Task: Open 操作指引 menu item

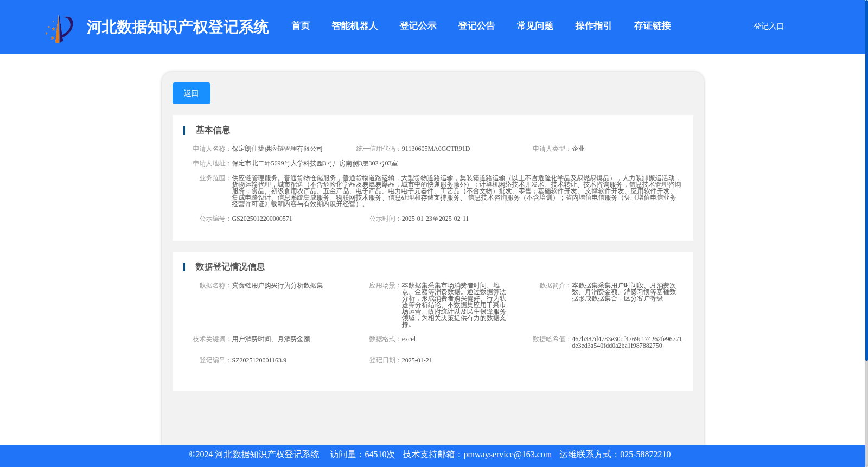Action: tap(593, 26)
